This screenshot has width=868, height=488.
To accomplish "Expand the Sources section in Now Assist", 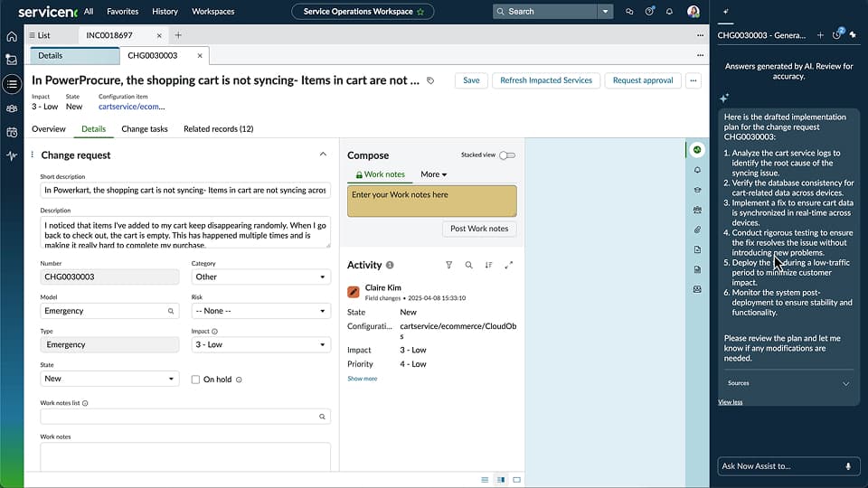I will coord(846,383).
